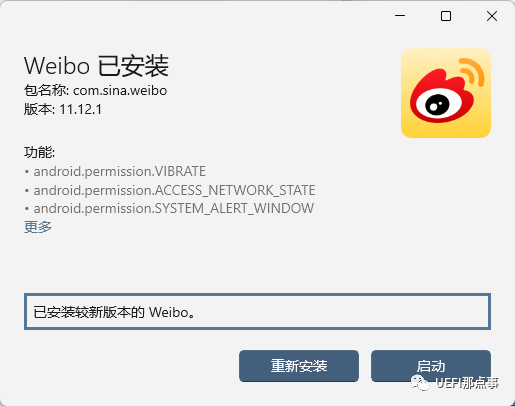Click the Weibo app logo icon
The image size is (515, 406).
click(446, 93)
